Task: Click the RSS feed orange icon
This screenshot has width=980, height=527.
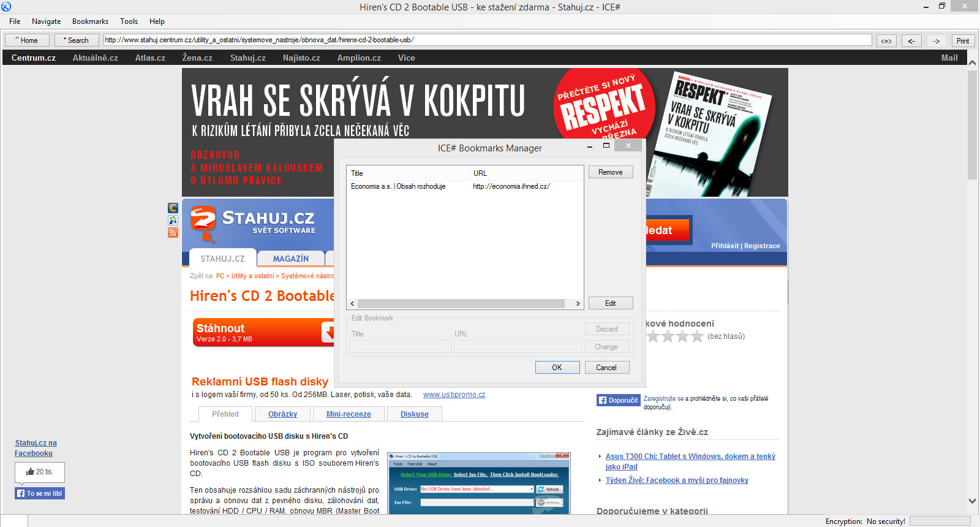Action: tap(173, 233)
